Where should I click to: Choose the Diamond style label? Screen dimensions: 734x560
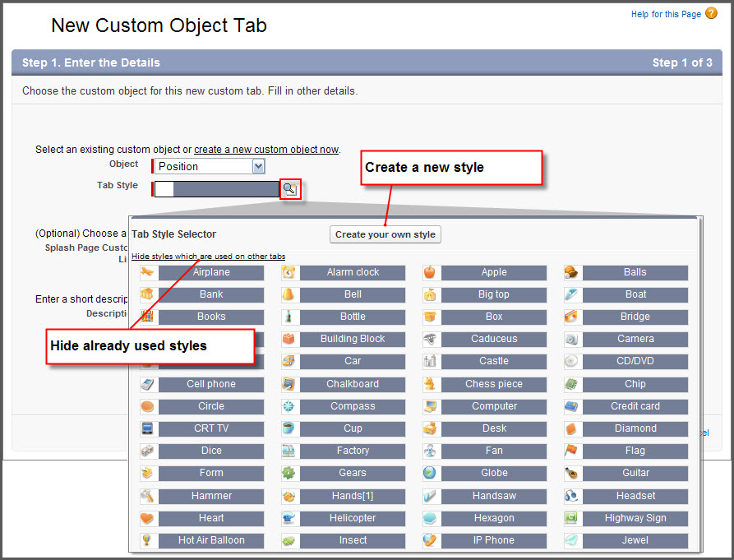pyautogui.click(x=635, y=428)
